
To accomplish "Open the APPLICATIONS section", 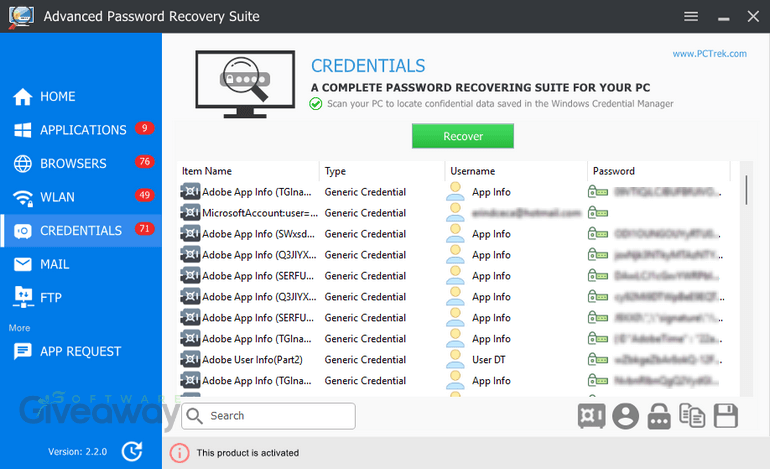I will click(x=81, y=130).
